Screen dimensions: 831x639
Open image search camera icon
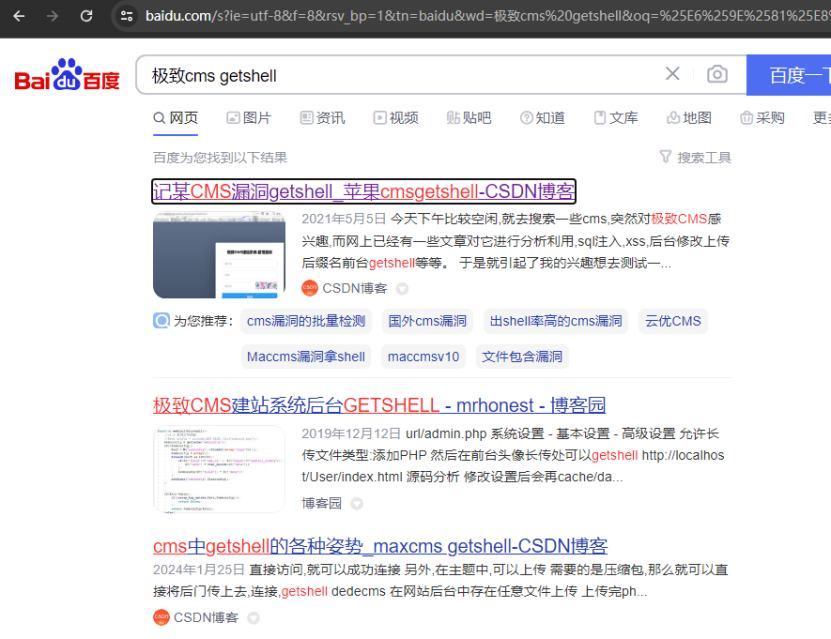717,74
